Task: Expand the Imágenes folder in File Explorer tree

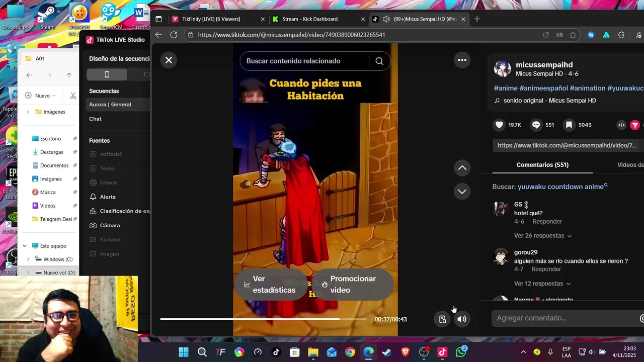Action: click(28, 112)
